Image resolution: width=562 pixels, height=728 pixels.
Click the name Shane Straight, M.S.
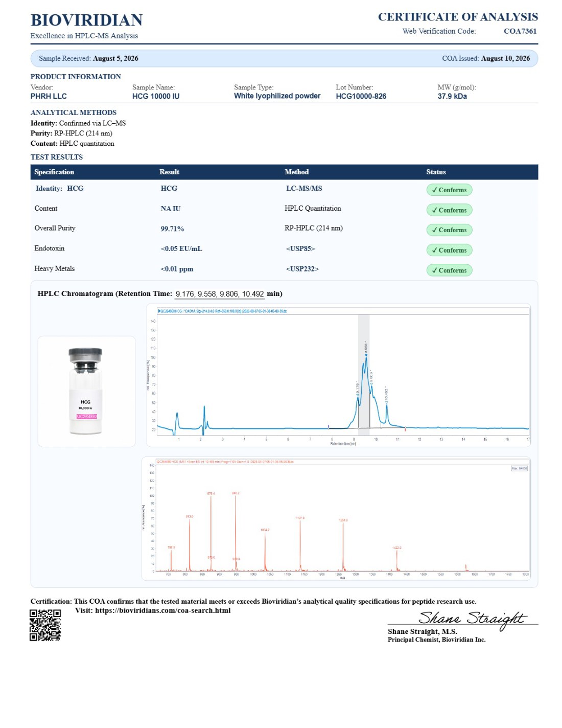(x=423, y=632)
